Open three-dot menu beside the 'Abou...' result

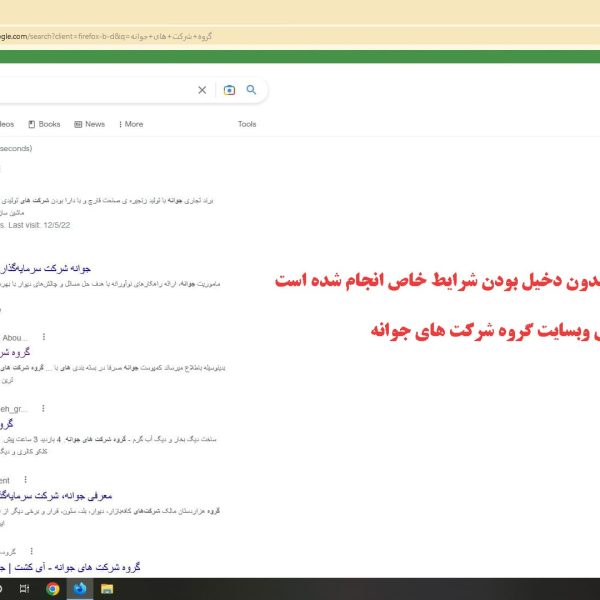43,337
